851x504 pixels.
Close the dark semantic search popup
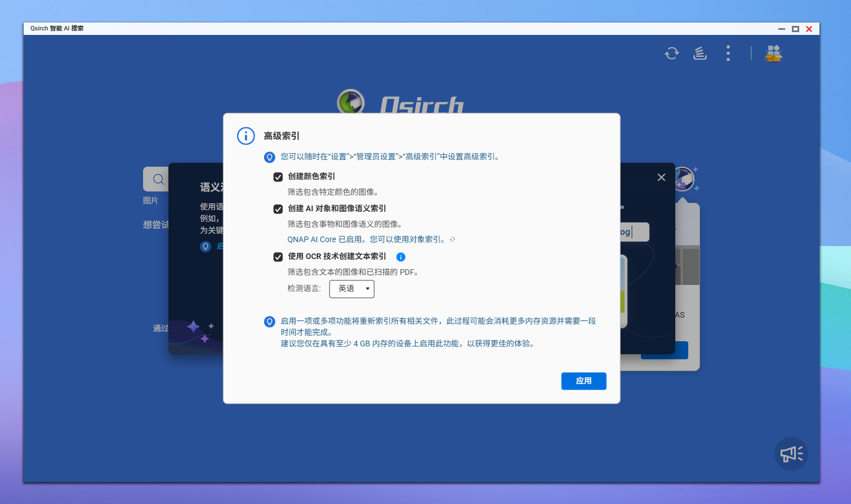(x=661, y=177)
